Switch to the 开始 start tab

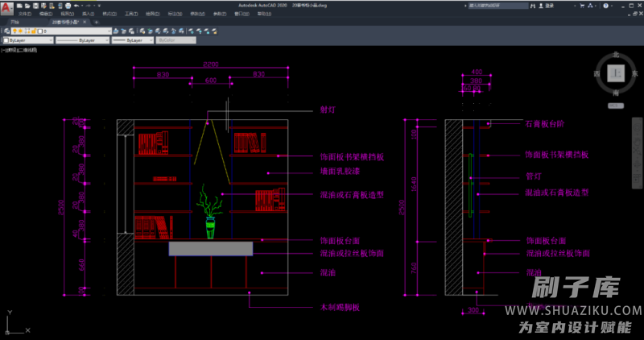(x=14, y=22)
